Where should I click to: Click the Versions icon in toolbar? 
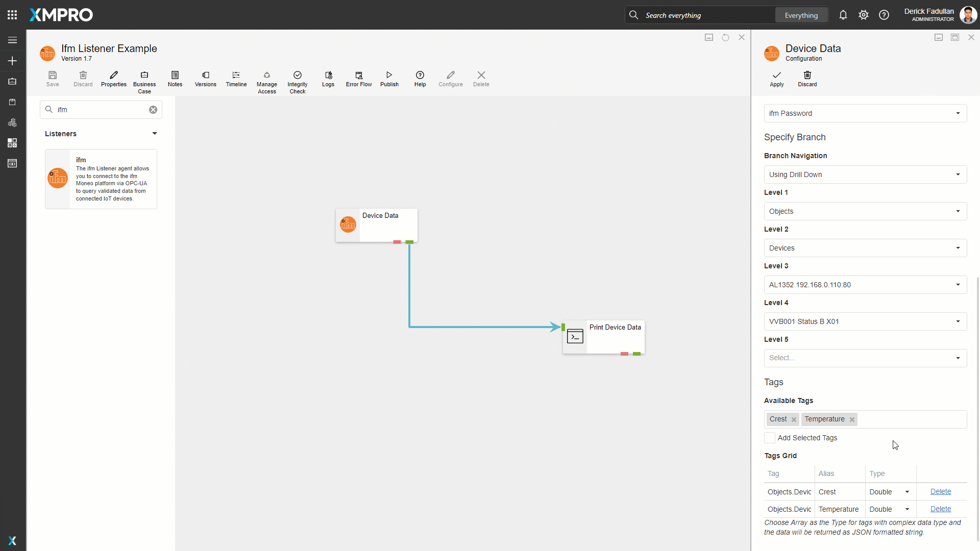click(x=205, y=74)
